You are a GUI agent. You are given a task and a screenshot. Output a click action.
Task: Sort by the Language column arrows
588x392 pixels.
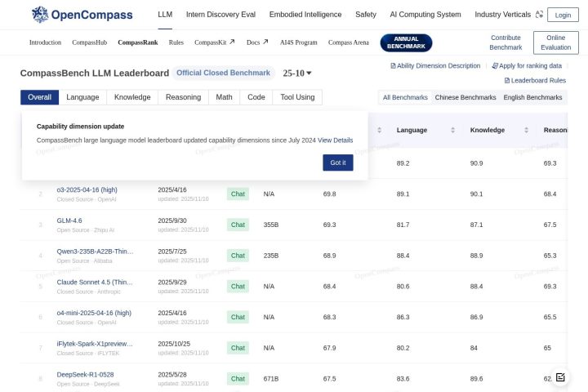(452, 130)
